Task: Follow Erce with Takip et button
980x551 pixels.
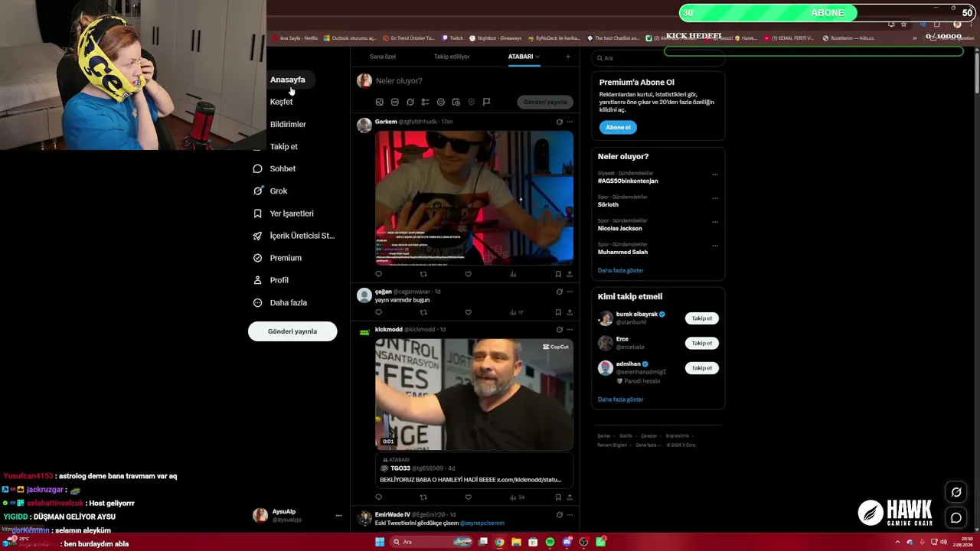Action: click(x=701, y=343)
